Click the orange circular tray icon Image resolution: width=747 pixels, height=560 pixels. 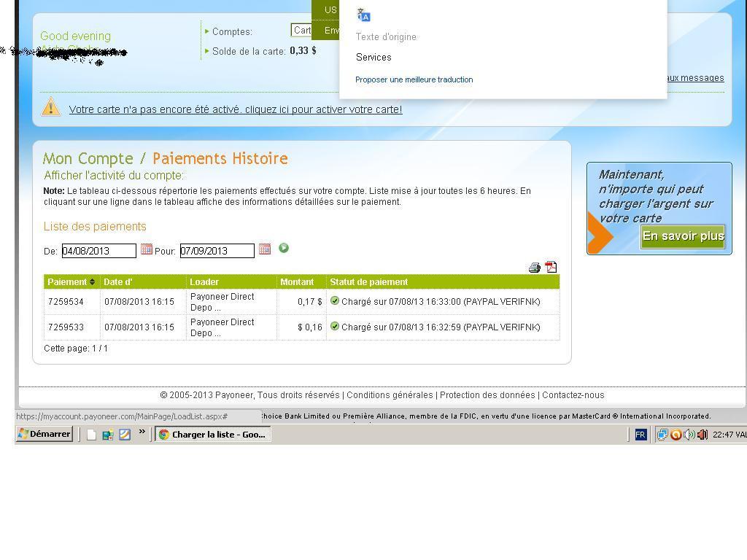pyautogui.click(x=676, y=435)
